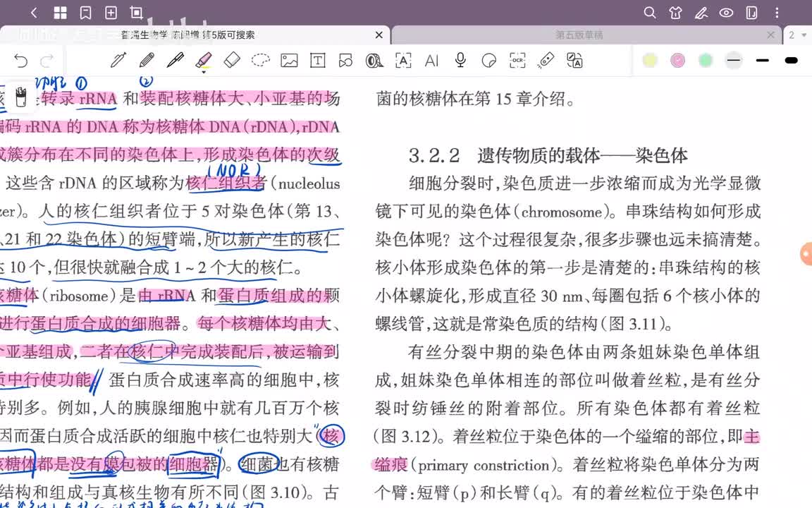Switch to the 第5版可搜索 document tab
The height and width of the screenshot is (508, 812).
(188, 35)
